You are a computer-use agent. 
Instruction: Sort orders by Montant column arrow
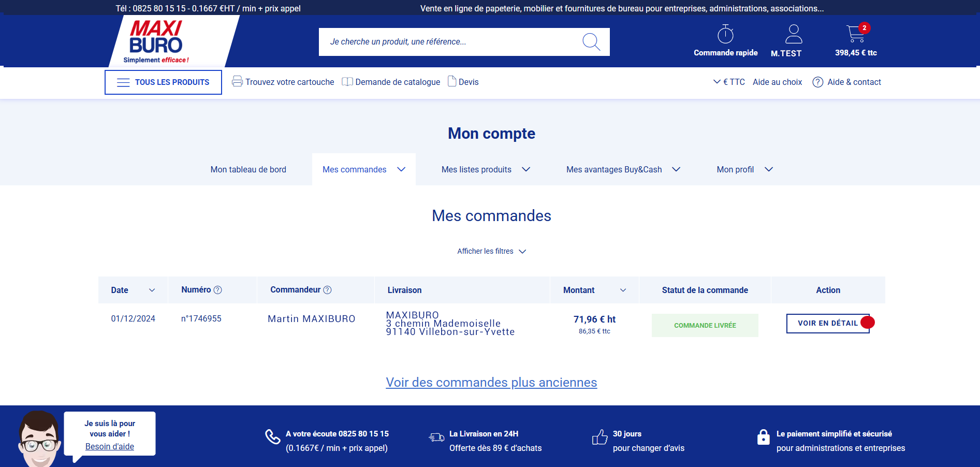[x=623, y=290]
